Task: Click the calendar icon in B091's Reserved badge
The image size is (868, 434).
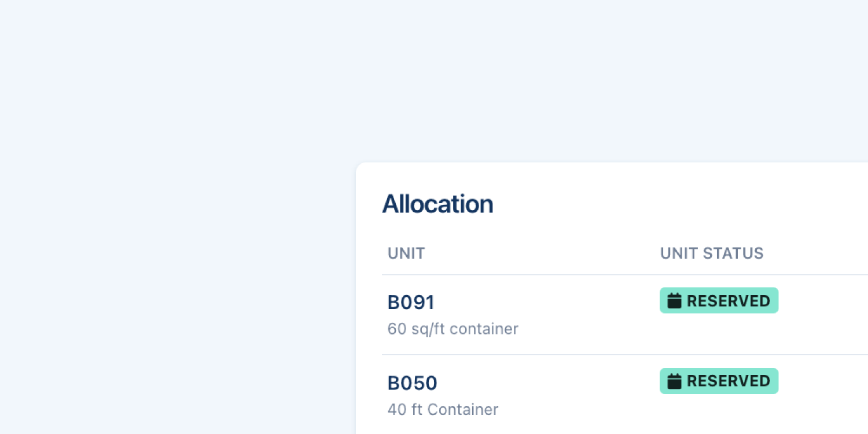Action: coord(674,301)
